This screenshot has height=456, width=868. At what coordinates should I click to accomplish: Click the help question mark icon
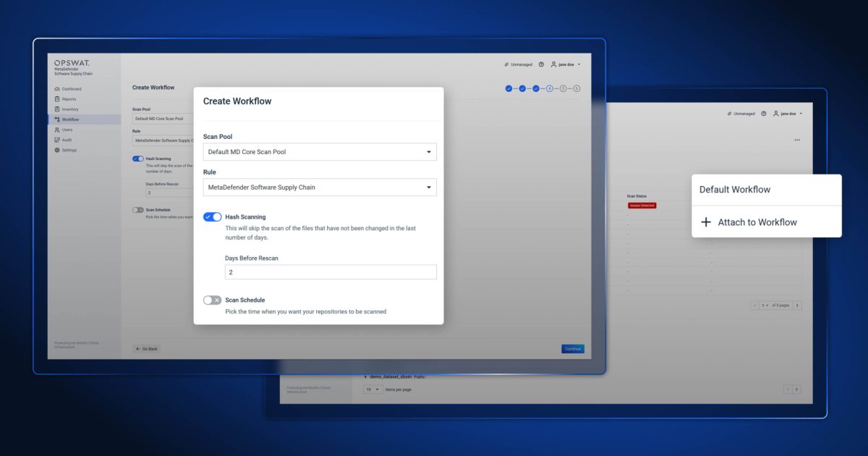click(541, 64)
